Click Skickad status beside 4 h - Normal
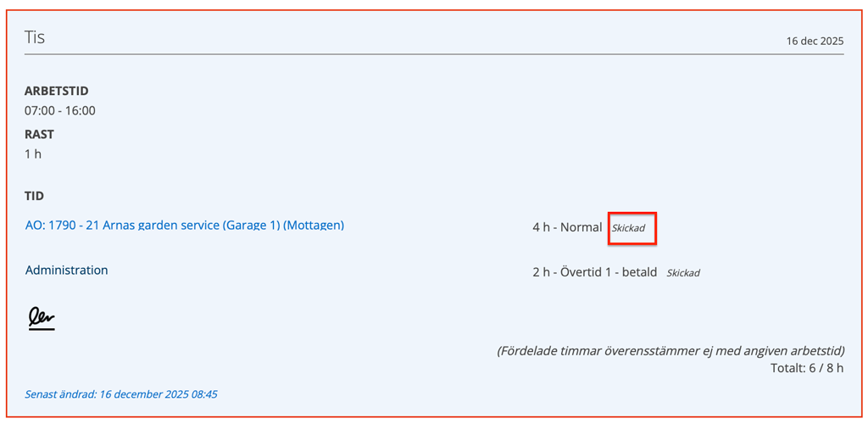 633,229
